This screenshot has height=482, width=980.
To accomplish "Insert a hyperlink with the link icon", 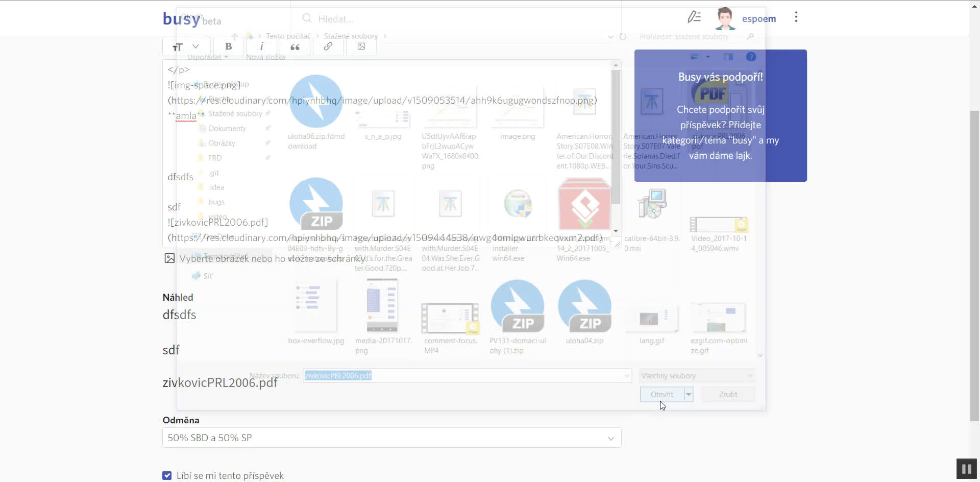I will (328, 46).
